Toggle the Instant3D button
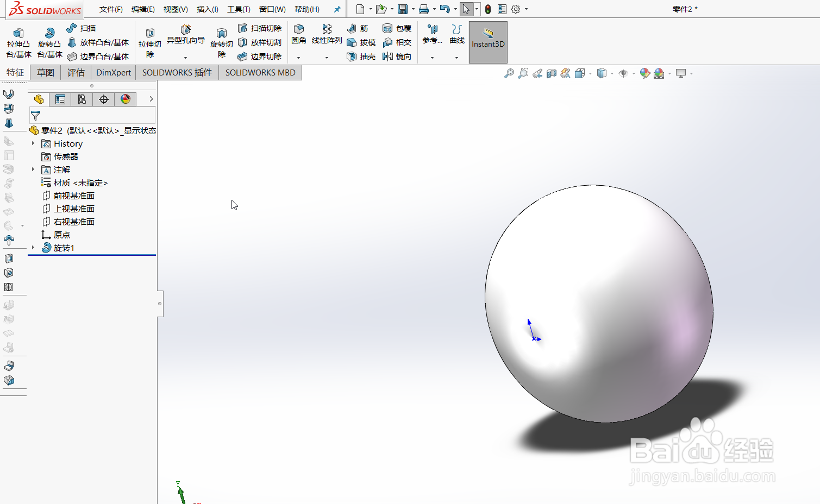Image resolution: width=820 pixels, height=504 pixels. tap(488, 42)
